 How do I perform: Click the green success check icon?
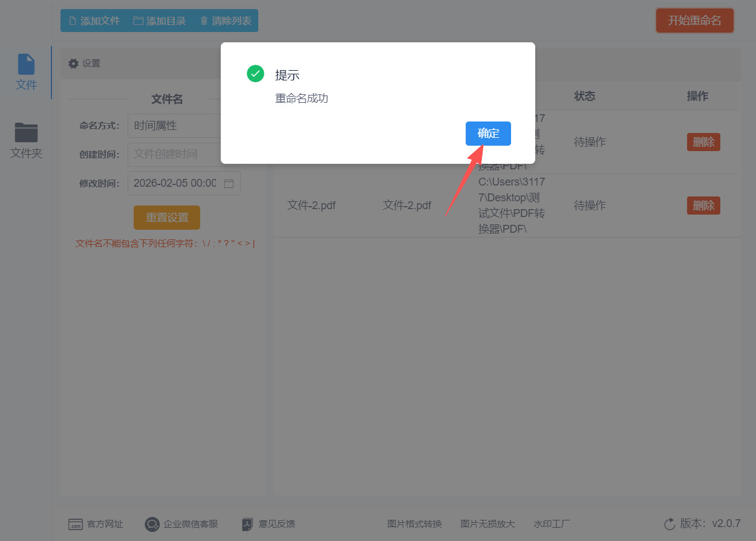255,73
